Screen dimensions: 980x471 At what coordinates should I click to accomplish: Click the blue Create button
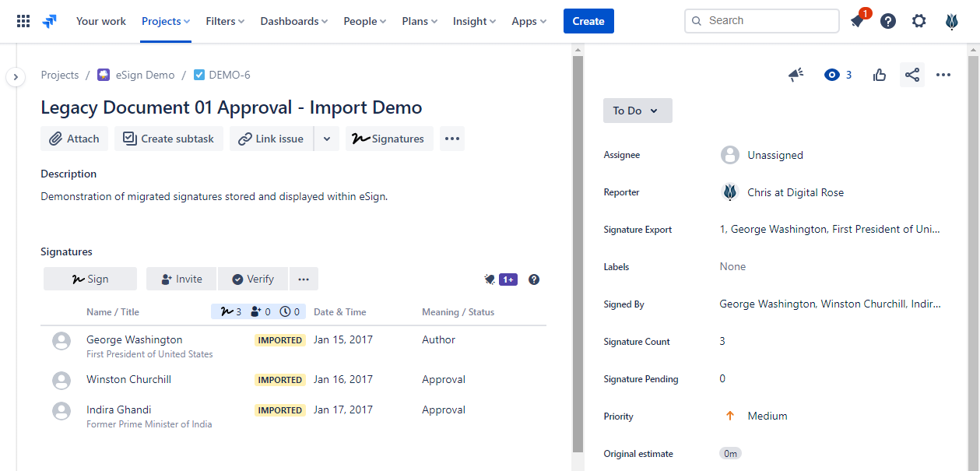(588, 21)
